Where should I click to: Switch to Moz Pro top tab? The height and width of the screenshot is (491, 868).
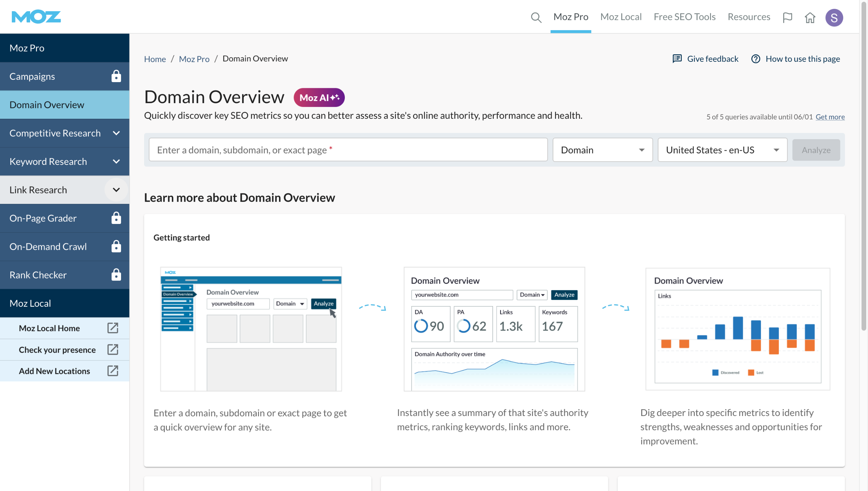[571, 17]
